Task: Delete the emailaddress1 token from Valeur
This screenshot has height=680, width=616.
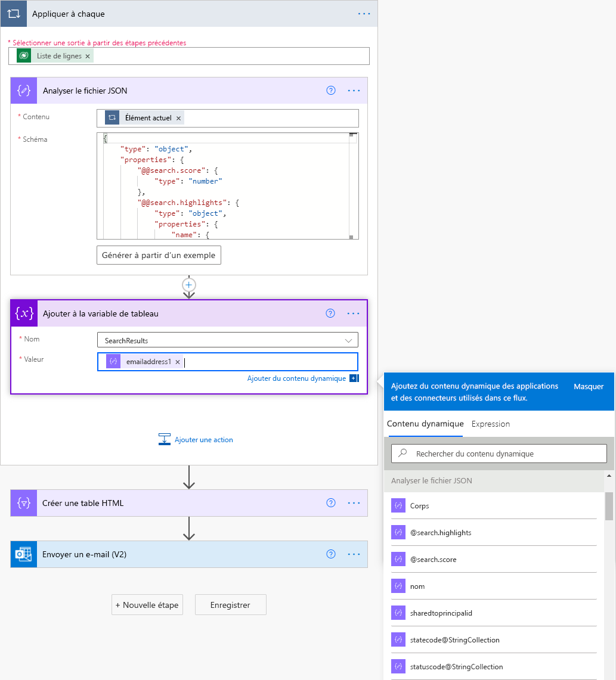Action: pyautogui.click(x=178, y=362)
